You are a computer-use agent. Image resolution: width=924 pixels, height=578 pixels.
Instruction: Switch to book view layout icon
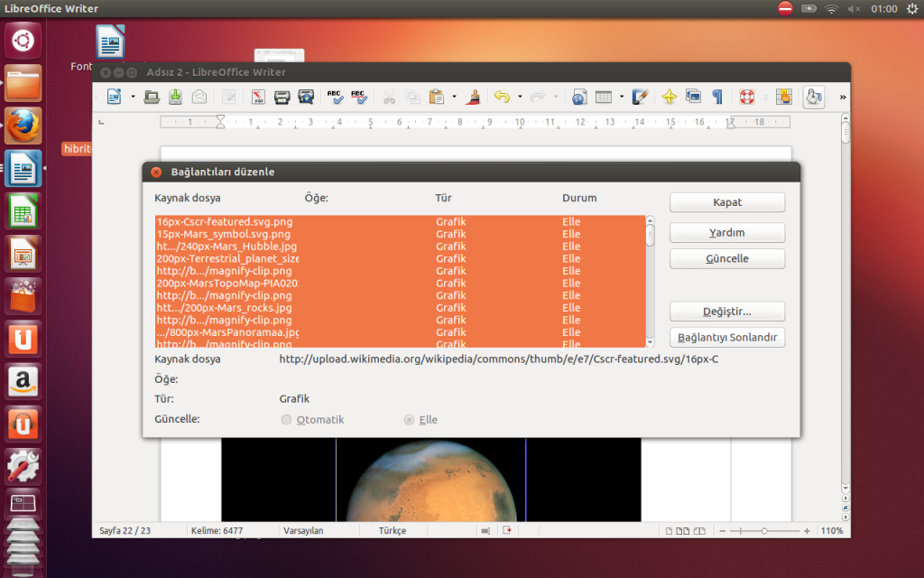click(x=699, y=531)
